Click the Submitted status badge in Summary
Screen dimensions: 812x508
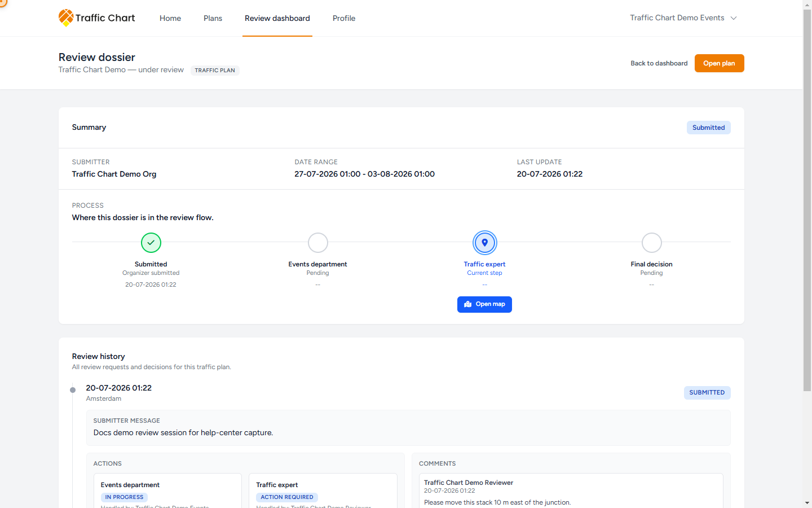709,128
